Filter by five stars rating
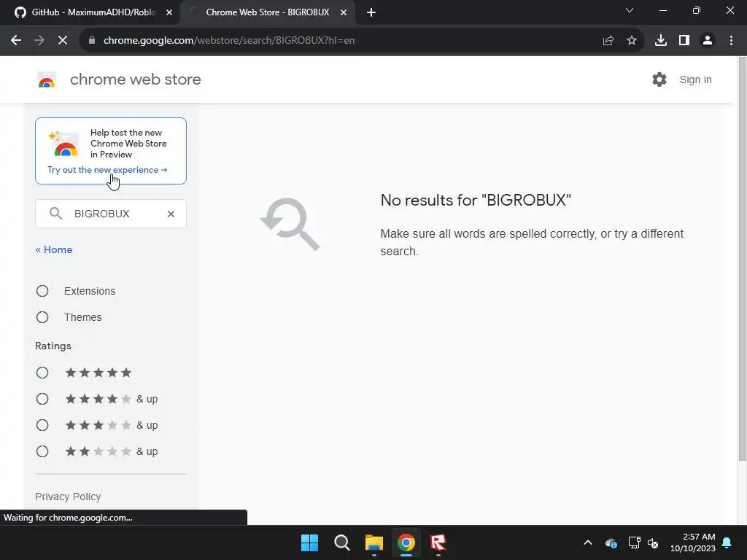The image size is (747, 560). coord(42,373)
